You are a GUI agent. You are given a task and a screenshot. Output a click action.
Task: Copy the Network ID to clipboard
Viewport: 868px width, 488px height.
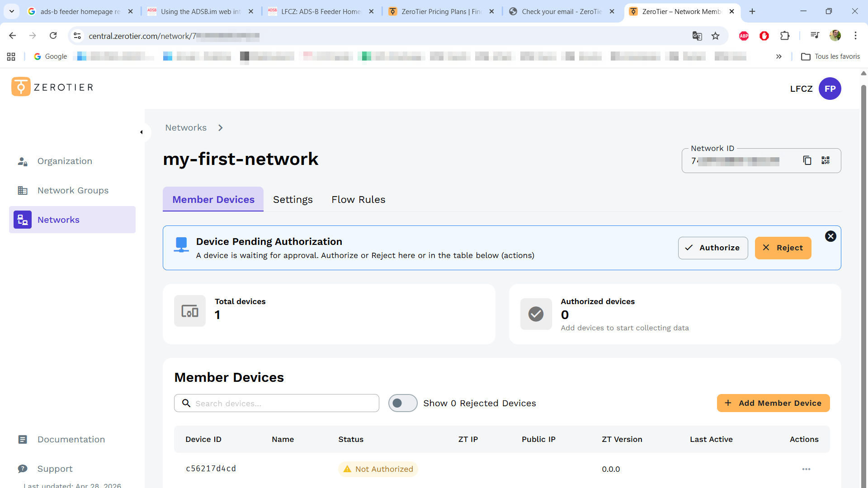(x=807, y=160)
